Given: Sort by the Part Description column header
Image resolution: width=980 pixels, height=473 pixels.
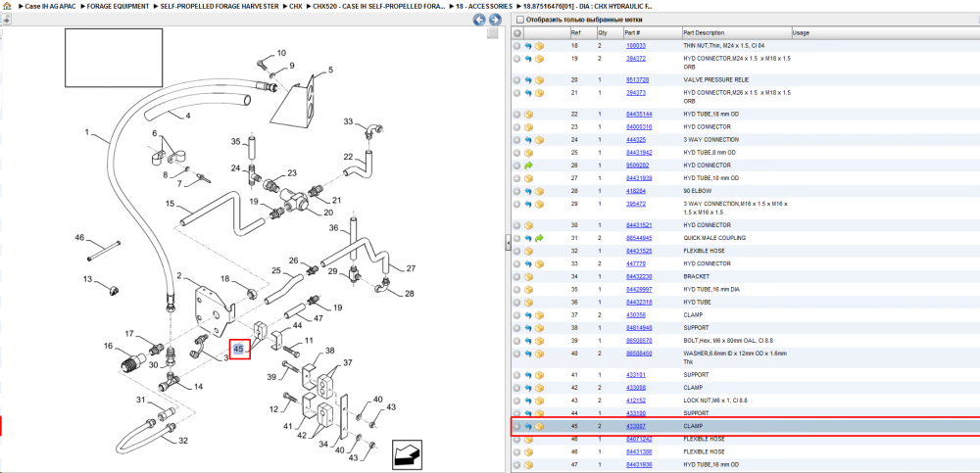Looking at the screenshot, I should click(736, 33).
